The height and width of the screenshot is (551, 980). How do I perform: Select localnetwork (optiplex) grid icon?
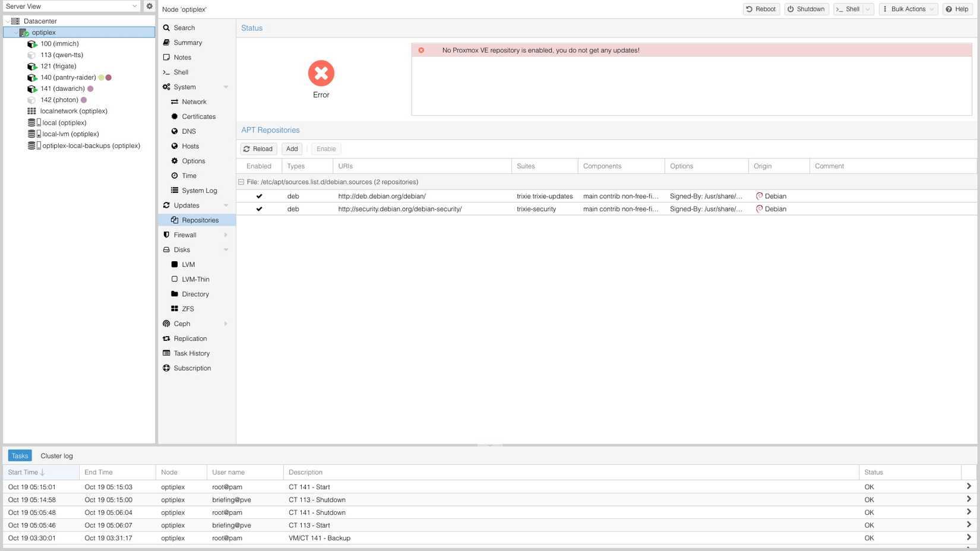[x=31, y=111]
